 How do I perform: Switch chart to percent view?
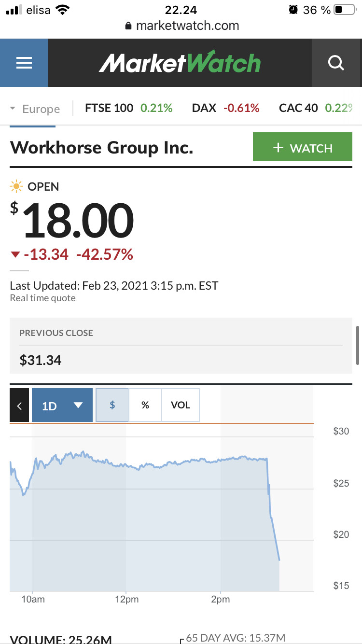145,405
